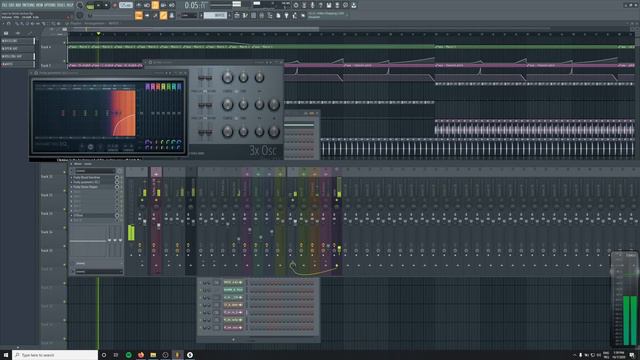Click the question mark help icon

tap(321, 5)
